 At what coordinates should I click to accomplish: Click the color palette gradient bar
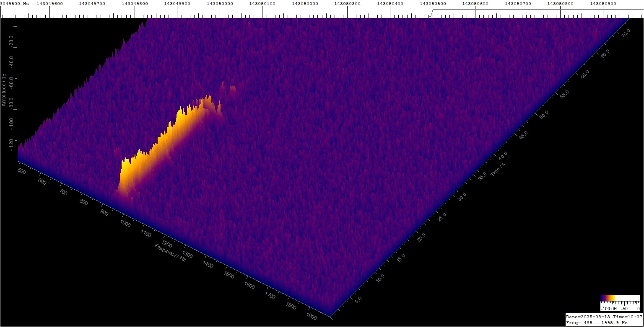(x=620, y=298)
